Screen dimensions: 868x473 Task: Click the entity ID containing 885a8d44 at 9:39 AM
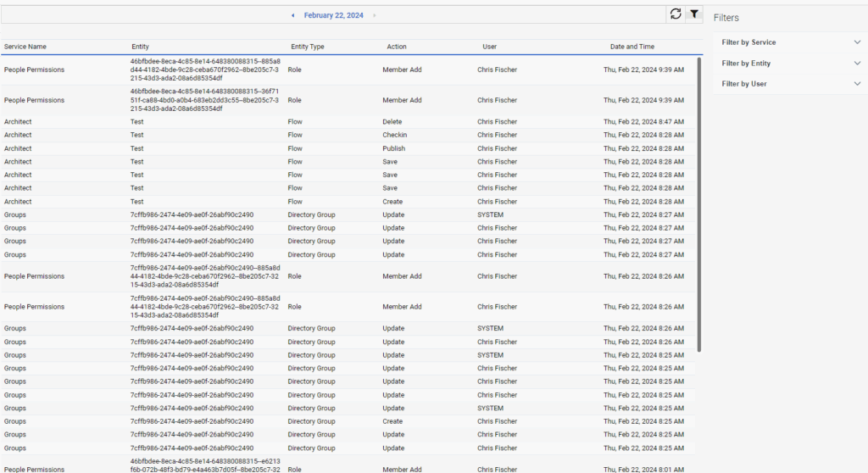pos(205,70)
